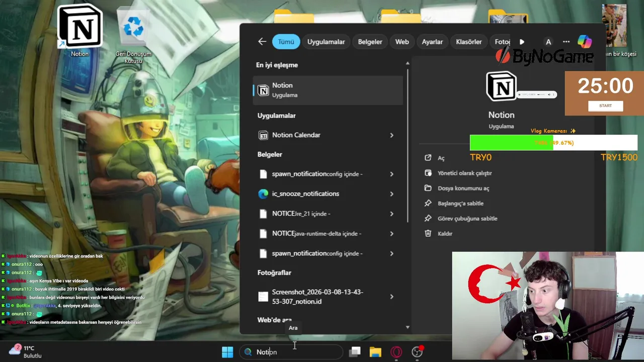The image size is (644, 362).
Task: Switch to the Web filter tab
Action: click(402, 42)
